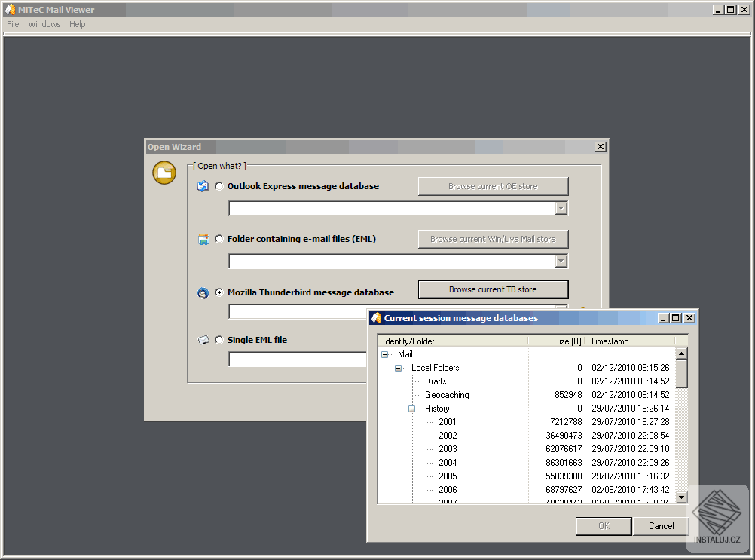
Task: Click the large yellow folder icon in Open Wizard
Action: tap(164, 173)
